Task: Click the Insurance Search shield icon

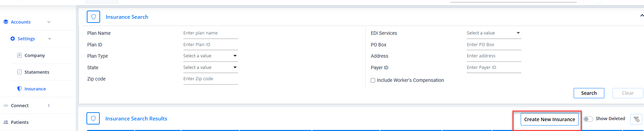Action: click(93, 17)
